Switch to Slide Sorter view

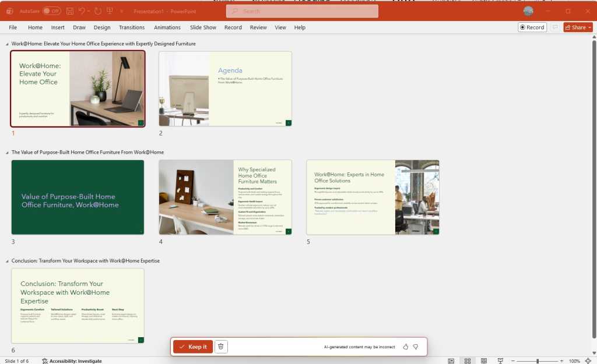point(467,361)
